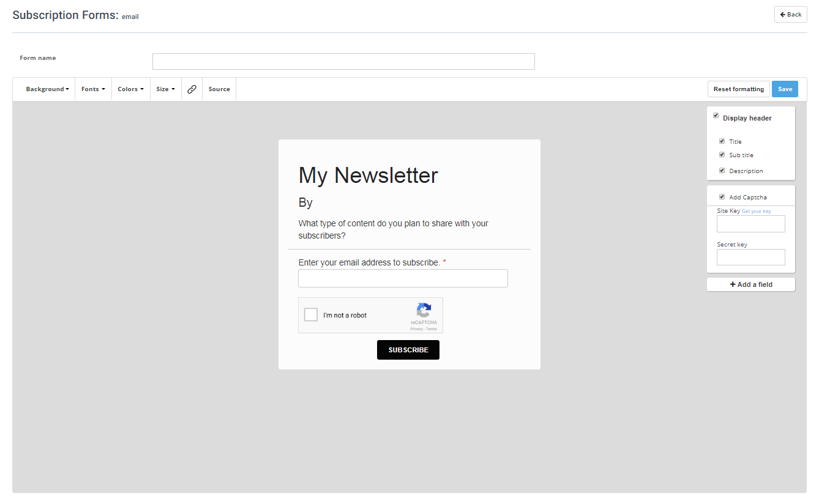This screenshot has height=504, width=819.
Task: Click the Add a field button
Action: 751,284
